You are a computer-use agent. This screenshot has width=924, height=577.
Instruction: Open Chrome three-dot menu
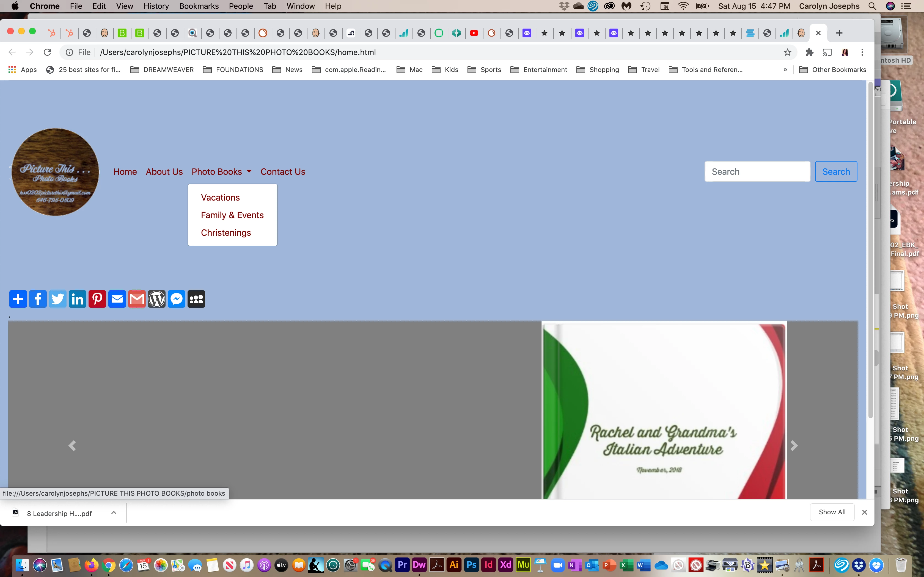pyautogui.click(x=862, y=52)
